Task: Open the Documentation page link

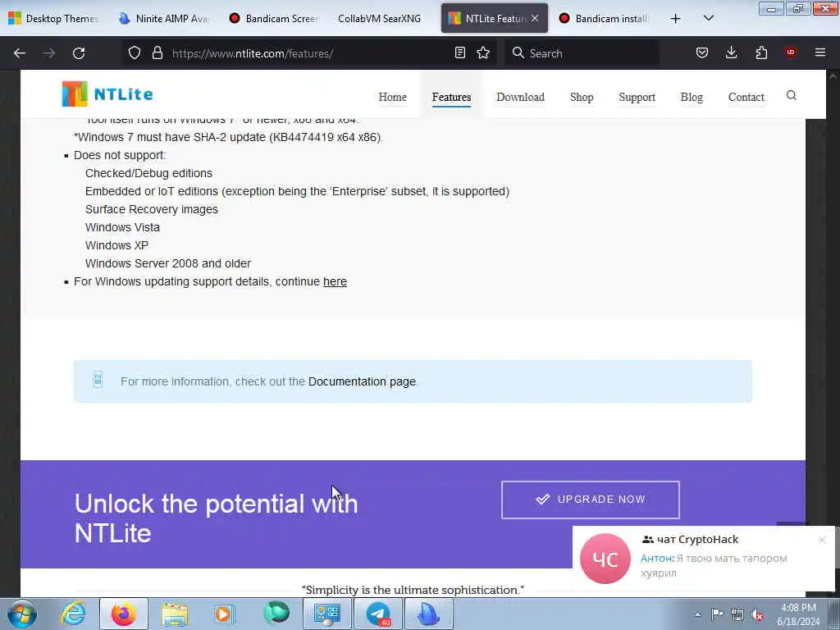Action: pos(362,381)
